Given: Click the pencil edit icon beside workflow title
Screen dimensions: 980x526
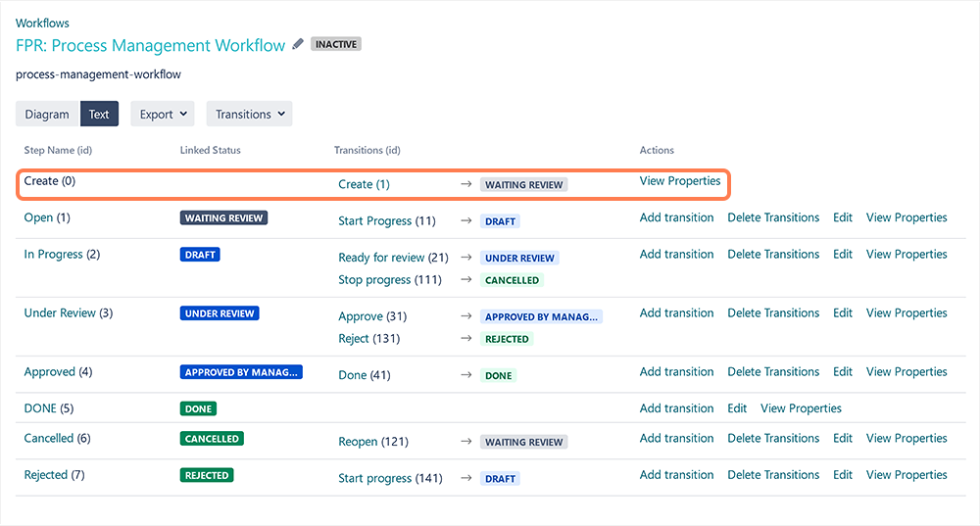Looking at the screenshot, I should pyautogui.click(x=298, y=44).
